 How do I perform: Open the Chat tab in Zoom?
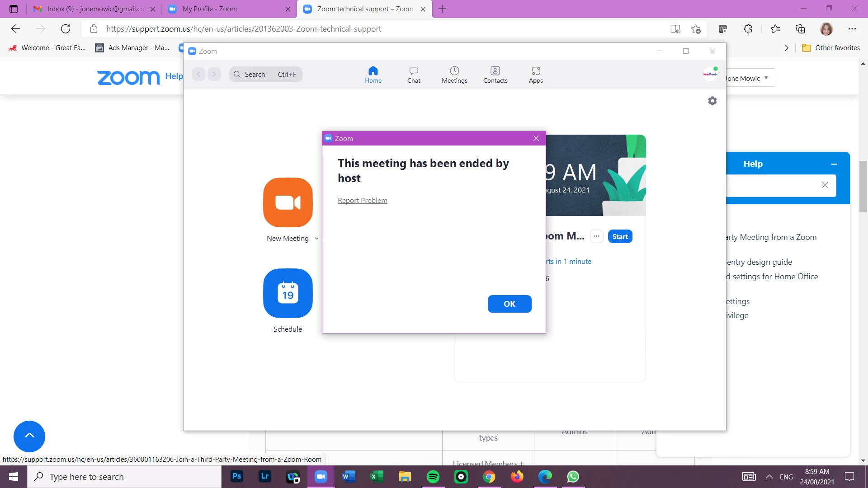point(413,75)
